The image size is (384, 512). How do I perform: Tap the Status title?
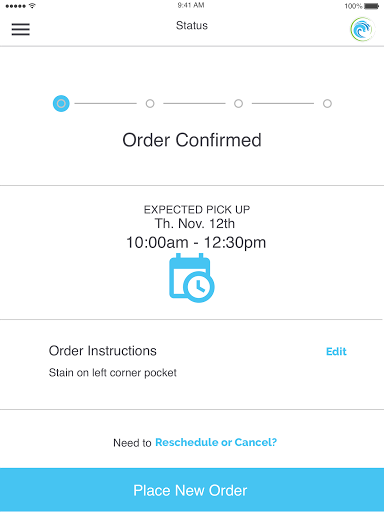192,25
